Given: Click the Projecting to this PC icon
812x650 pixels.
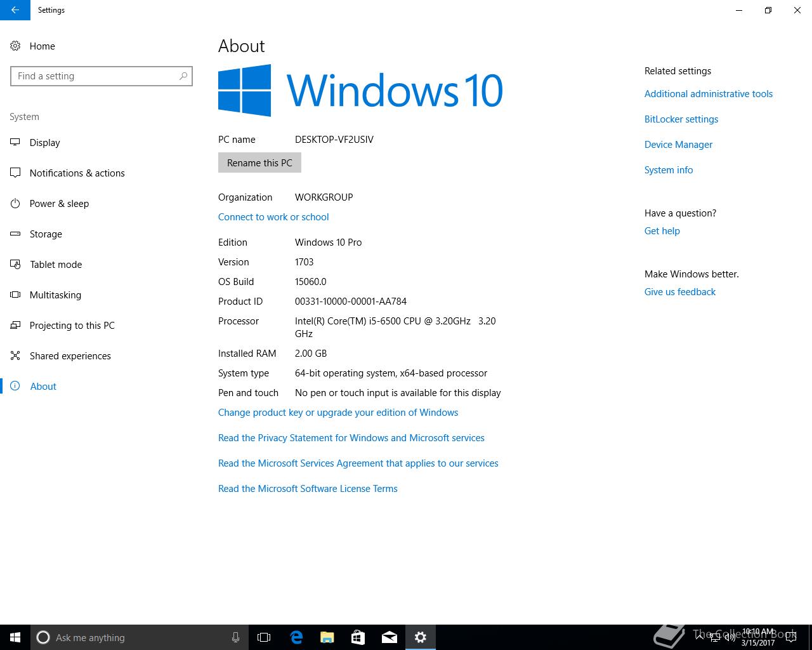Looking at the screenshot, I should (x=15, y=326).
